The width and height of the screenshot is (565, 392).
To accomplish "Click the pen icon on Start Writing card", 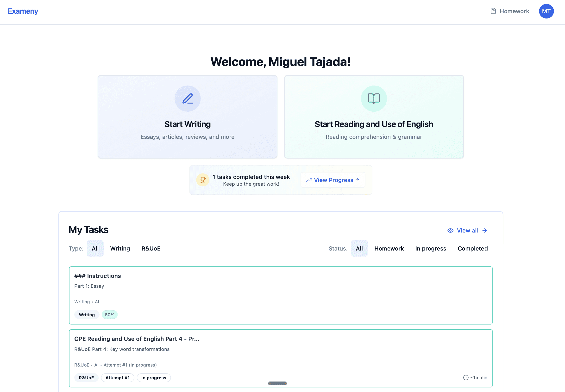I will pos(188,98).
